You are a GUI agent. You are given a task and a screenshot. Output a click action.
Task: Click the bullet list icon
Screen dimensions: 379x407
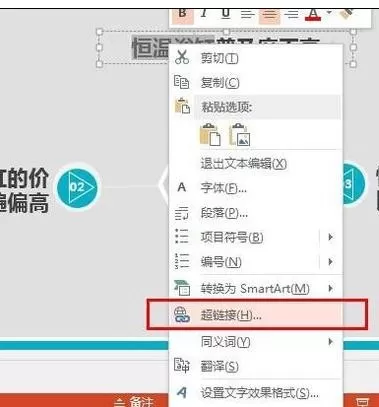tap(182, 236)
